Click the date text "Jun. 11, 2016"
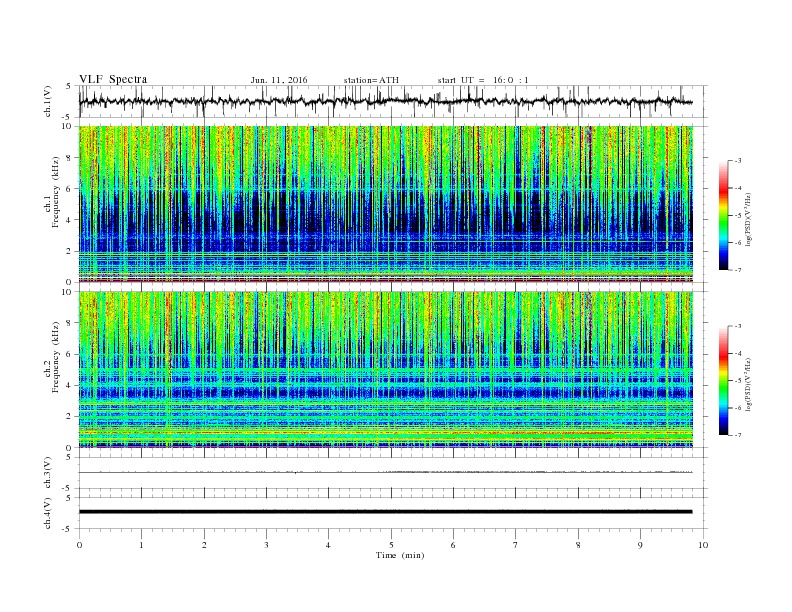This screenshot has height=612, width=792. pos(279,80)
